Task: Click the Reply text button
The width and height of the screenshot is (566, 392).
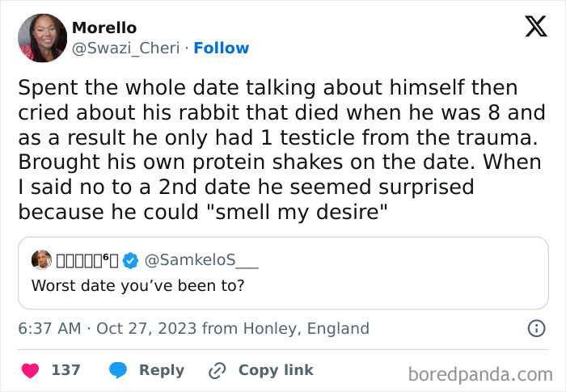Action: 162,370
